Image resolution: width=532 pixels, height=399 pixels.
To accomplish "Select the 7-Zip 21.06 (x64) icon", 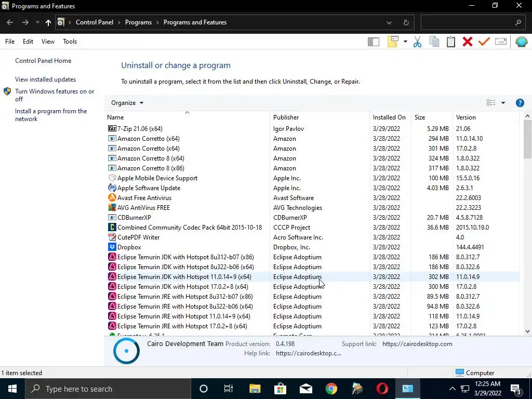I will coord(112,129).
